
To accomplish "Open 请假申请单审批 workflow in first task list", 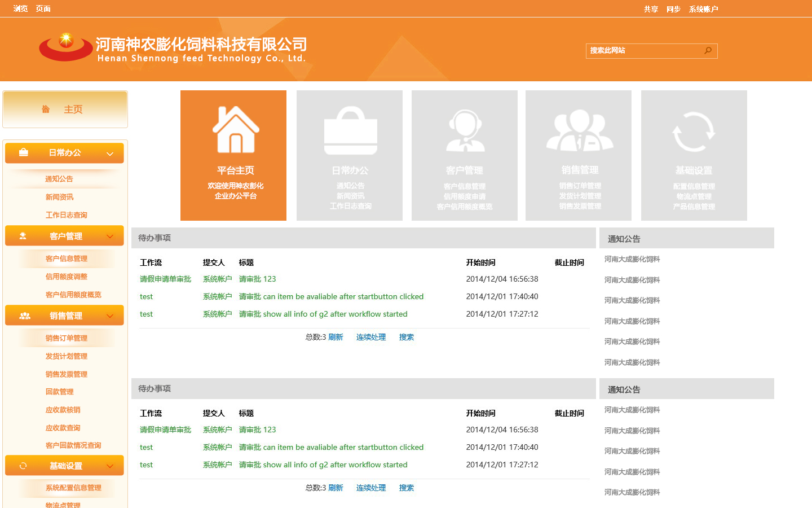I will (166, 279).
